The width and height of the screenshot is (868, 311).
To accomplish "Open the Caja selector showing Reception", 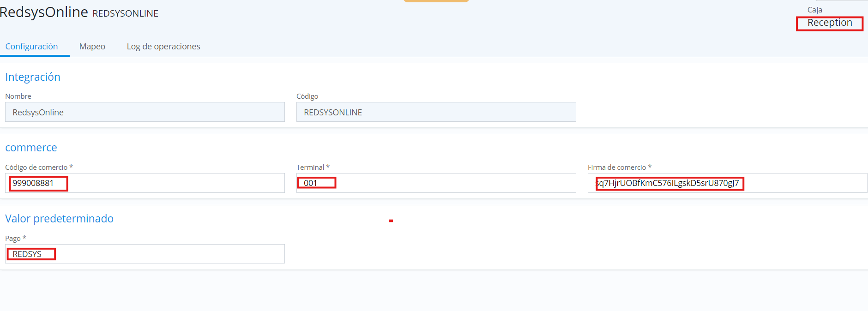I will point(829,23).
